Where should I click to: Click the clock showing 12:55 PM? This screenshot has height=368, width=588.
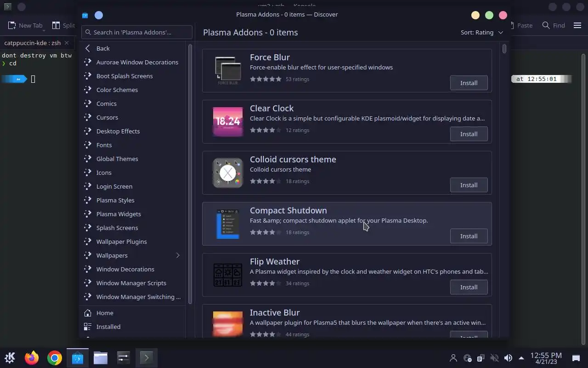546,358
